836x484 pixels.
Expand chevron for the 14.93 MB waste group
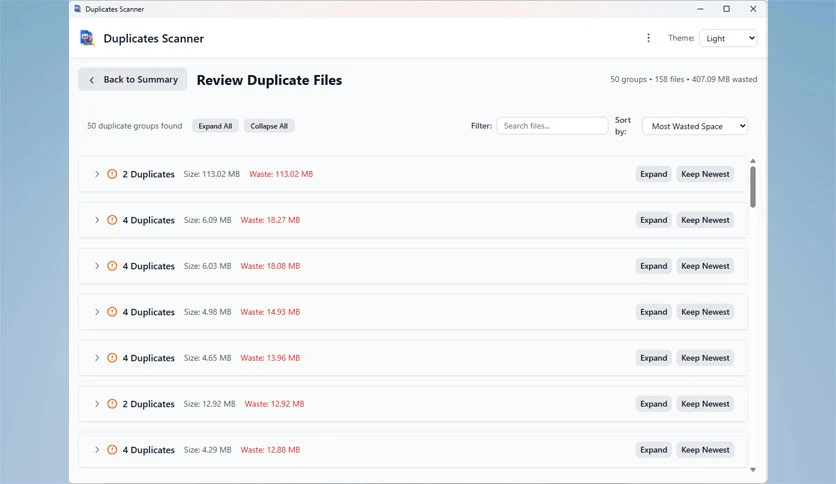click(97, 312)
